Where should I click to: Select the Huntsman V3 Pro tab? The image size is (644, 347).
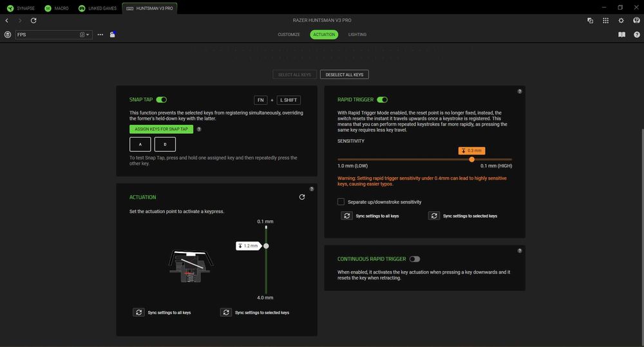pos(150,8)
